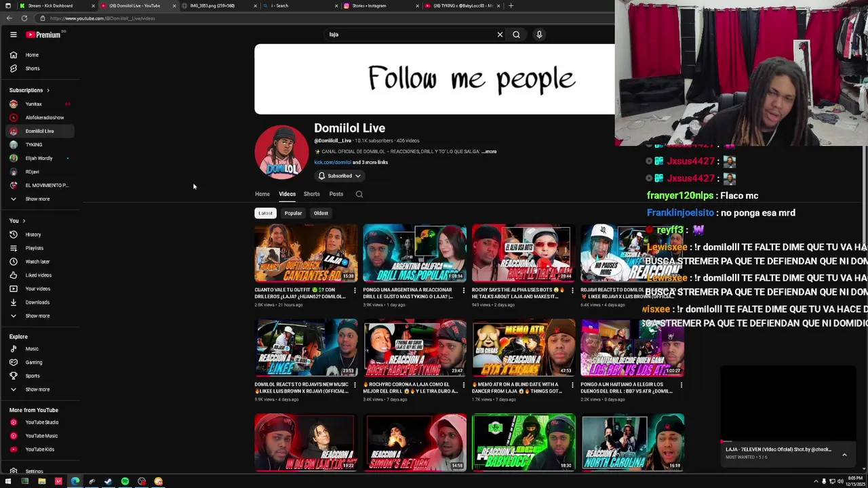
Task: Expand the You header arrow
Action: pyautogui.click(x=24, y=221)
